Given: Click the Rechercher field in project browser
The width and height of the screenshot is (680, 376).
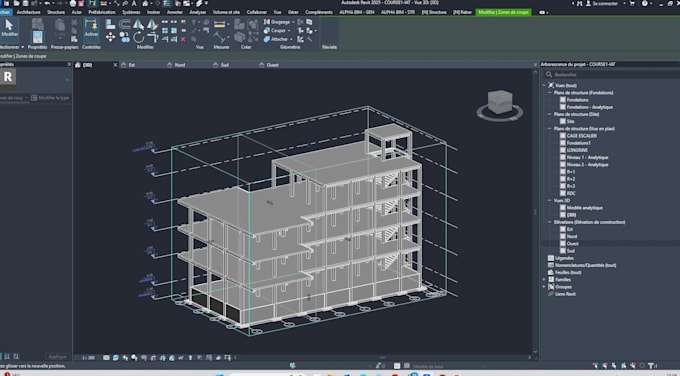Looking at the screenshot, I should click(x=611, y=75).
